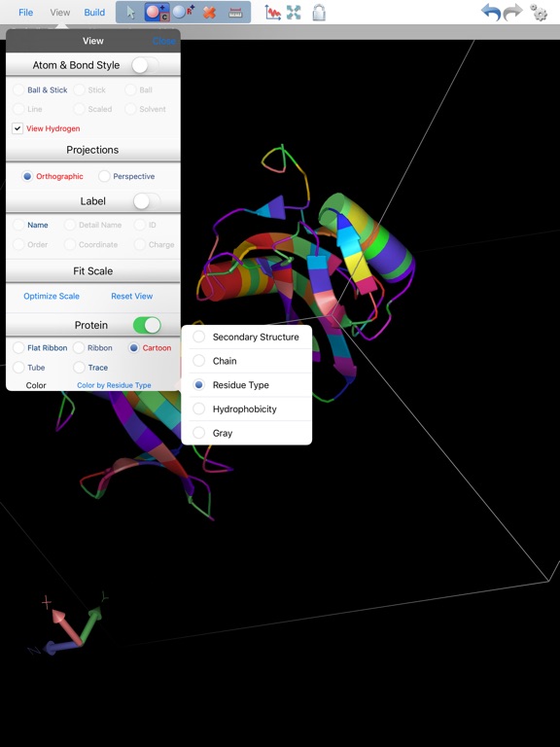
Task: Select the arrow pointer tool
Action: 130,13
